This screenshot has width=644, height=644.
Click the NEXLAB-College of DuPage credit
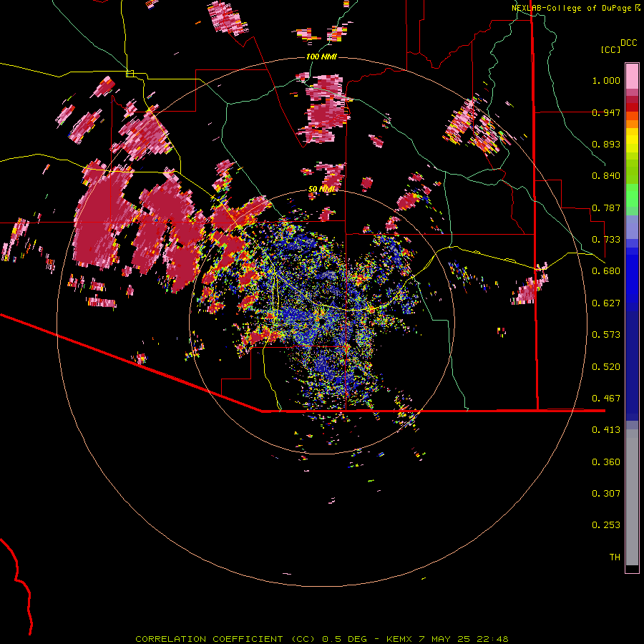coord(571,8)
